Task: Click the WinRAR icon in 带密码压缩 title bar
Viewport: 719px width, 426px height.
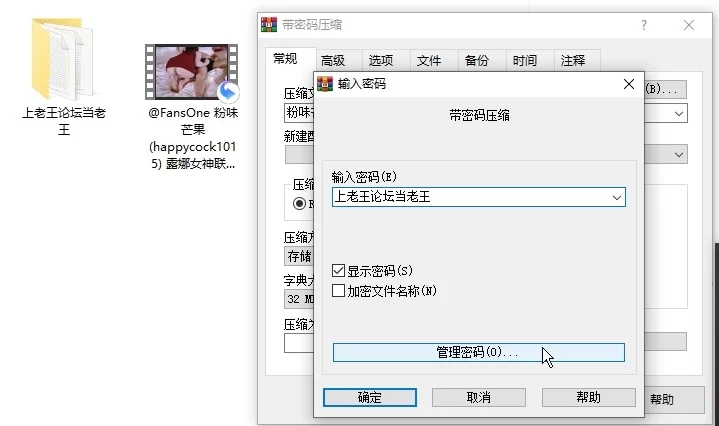Action: [x=269, y=24]
